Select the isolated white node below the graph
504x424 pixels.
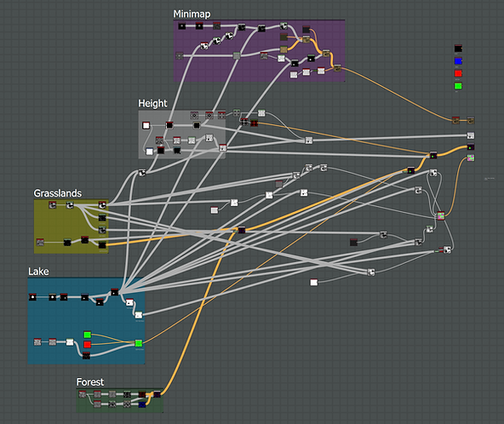(x=313, y=282)
